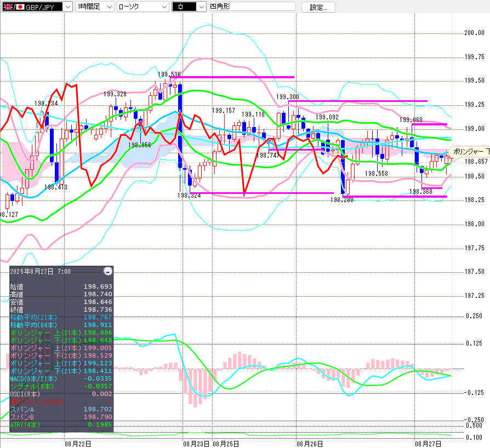Click the 198.00 price axis label
This screenshot has height=448, width=490.
(474, 224)
